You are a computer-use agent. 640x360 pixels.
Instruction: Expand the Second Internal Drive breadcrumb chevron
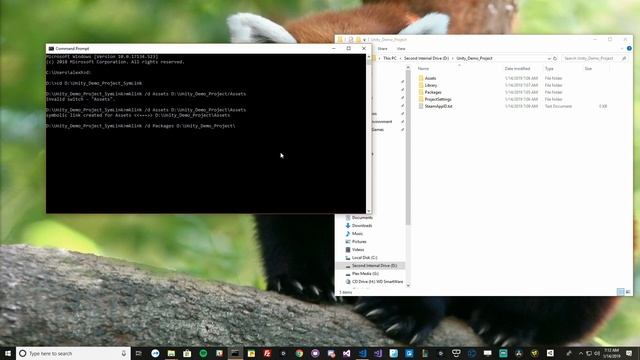[x=453, y=58]
